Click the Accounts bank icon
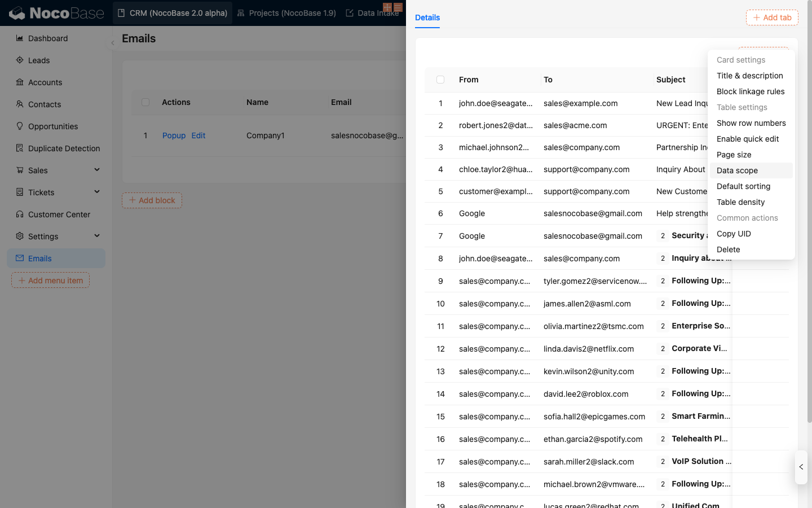The height and width of the screenshot is (508, 812). click(20, 82)
